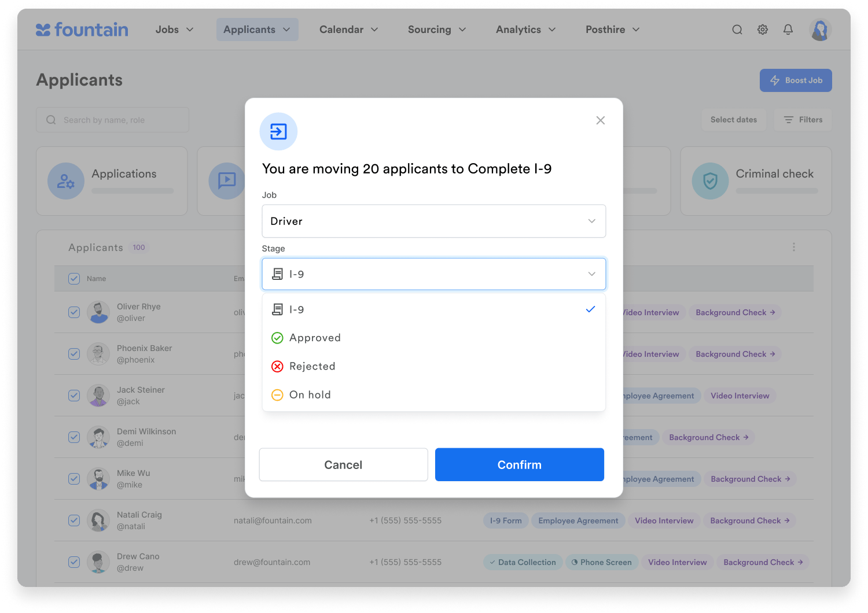
Task: Close the move applicants dialog
Action: [x=600, y=120]
